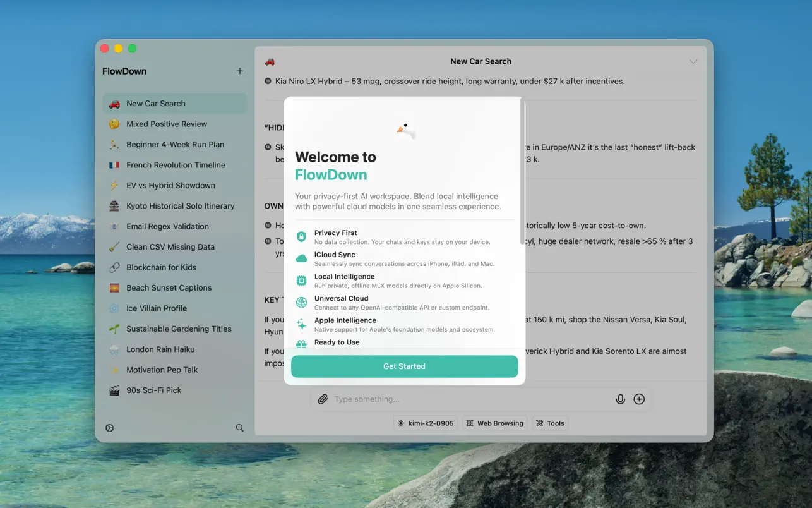This screenshot has height=508, width=812.
Task: Open the New Car Search conversation
Action: 175,104
